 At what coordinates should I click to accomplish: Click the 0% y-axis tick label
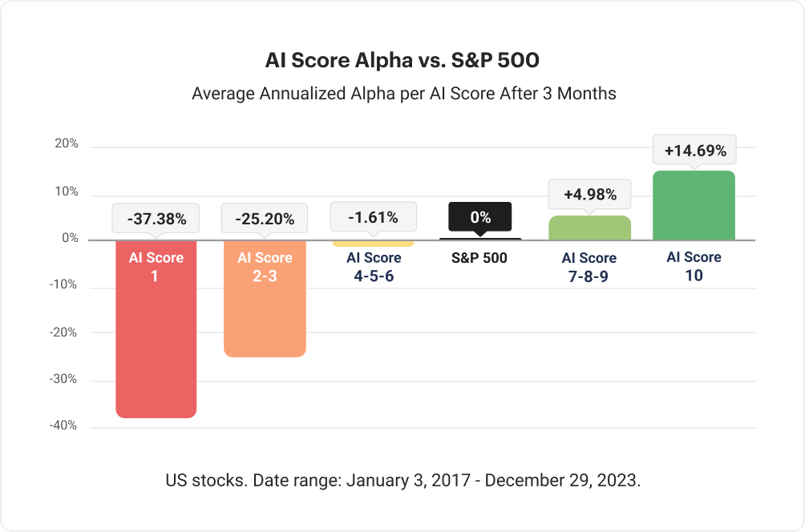(x=69, y=238)
